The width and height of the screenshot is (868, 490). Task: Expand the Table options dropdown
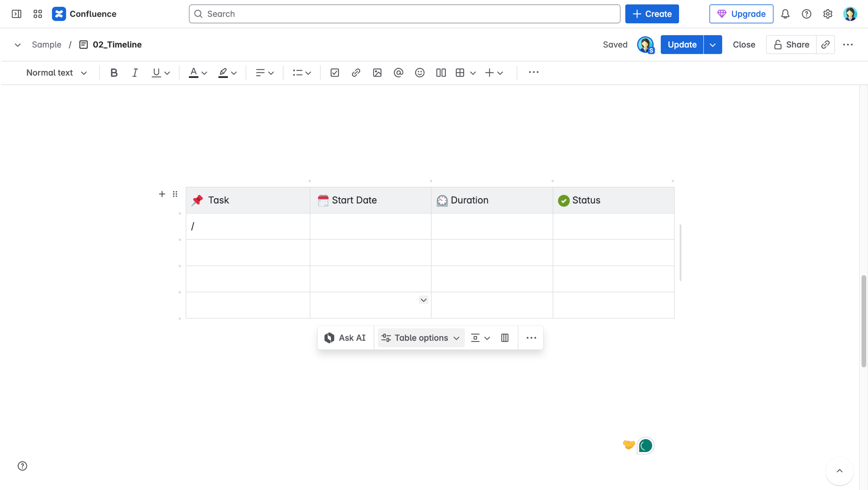coord(420,338)
